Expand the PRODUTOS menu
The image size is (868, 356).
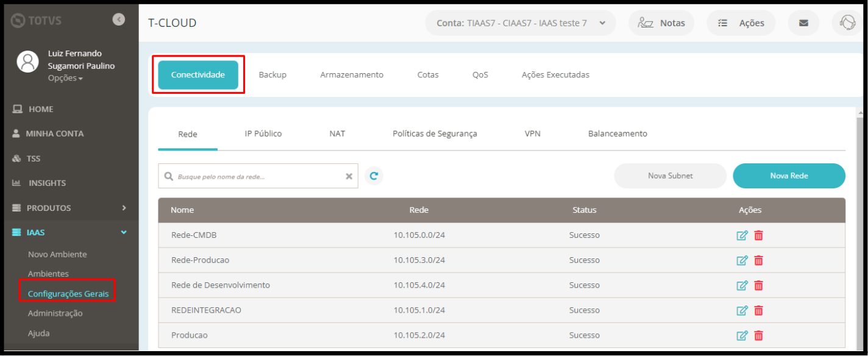[x=69, y=208]
